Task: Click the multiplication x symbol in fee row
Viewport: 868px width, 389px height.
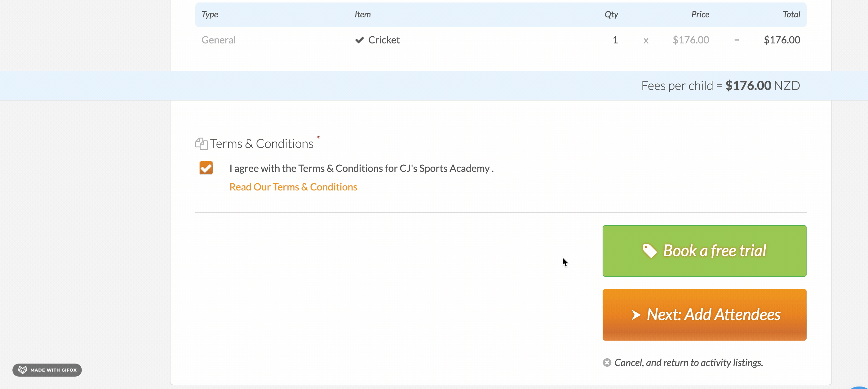Action: point(646,41)
